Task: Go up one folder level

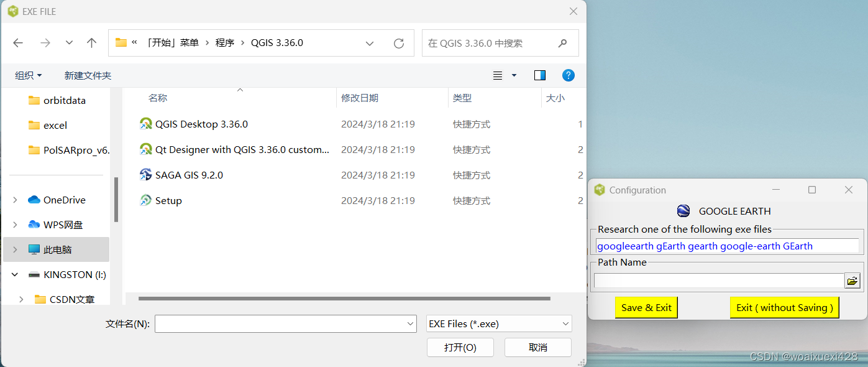Action: coord(92,43)
